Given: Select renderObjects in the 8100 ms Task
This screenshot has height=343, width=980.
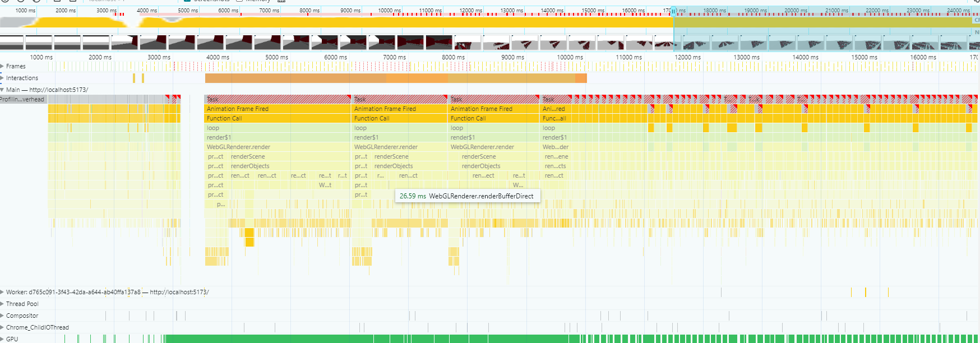Looking at the screenshot, I should [499, 166].
